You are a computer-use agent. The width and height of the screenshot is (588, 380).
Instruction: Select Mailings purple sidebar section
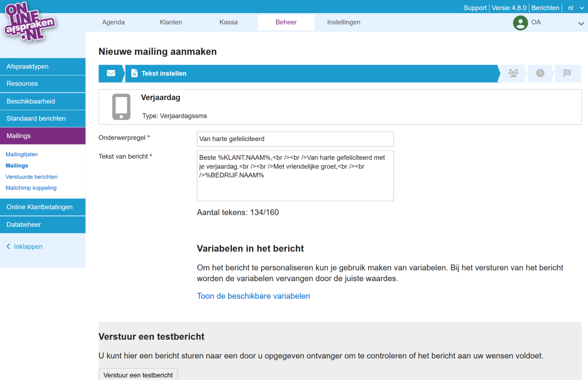[43, 136]
